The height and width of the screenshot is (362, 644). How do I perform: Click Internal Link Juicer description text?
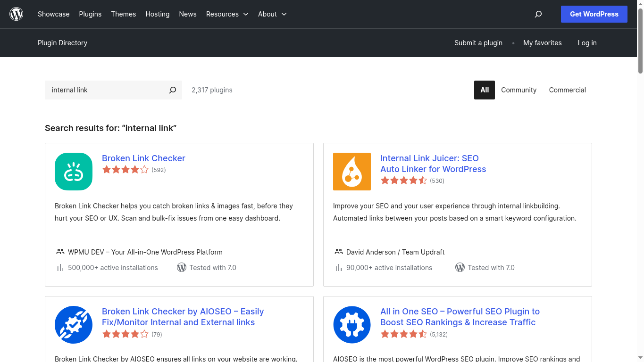click(455, 212)
